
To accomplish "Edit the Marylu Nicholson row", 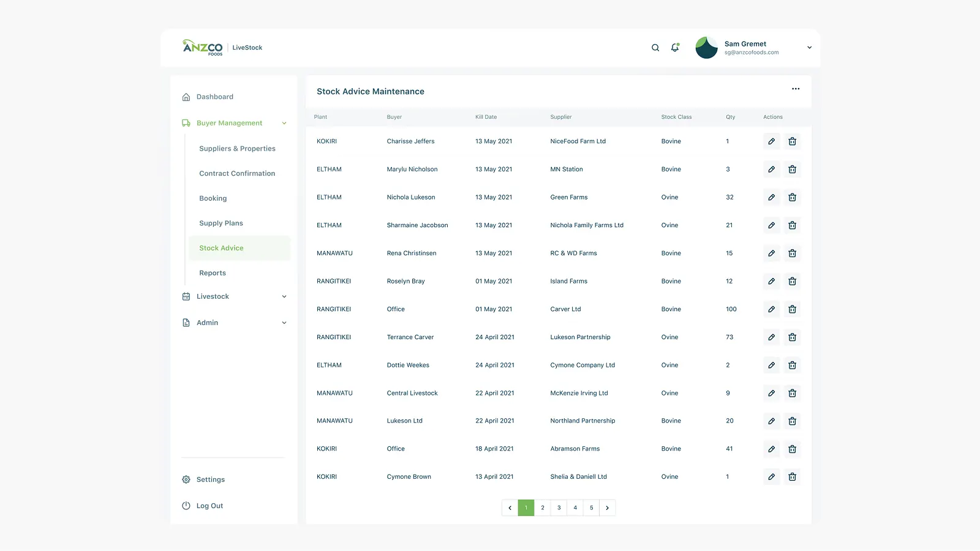I will 772,170.
